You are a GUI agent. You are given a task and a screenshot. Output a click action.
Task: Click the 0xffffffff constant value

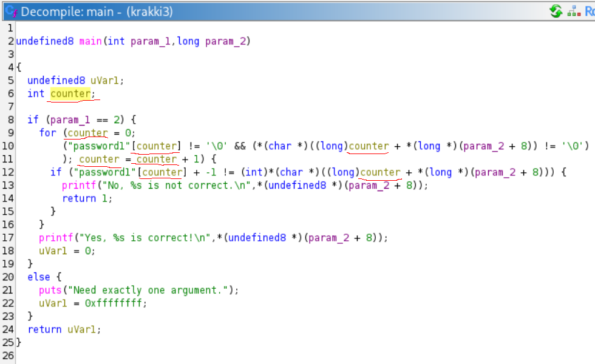[115, 303]
